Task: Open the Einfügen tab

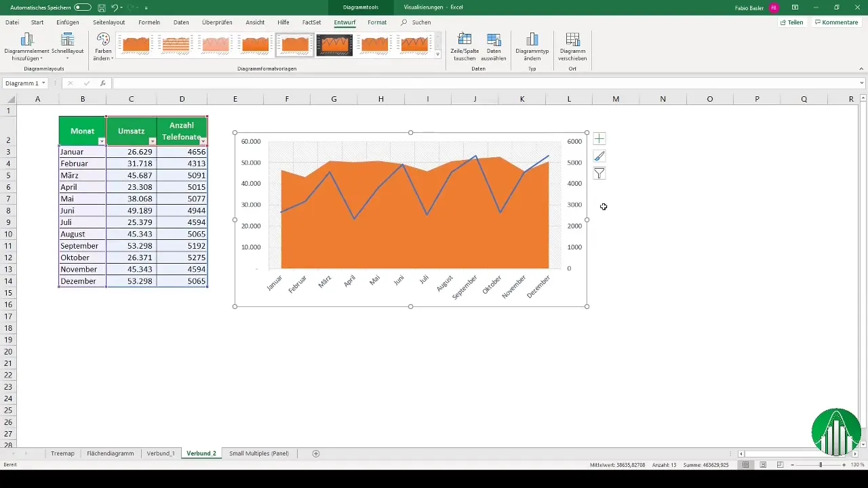Action: coord(68,22)
